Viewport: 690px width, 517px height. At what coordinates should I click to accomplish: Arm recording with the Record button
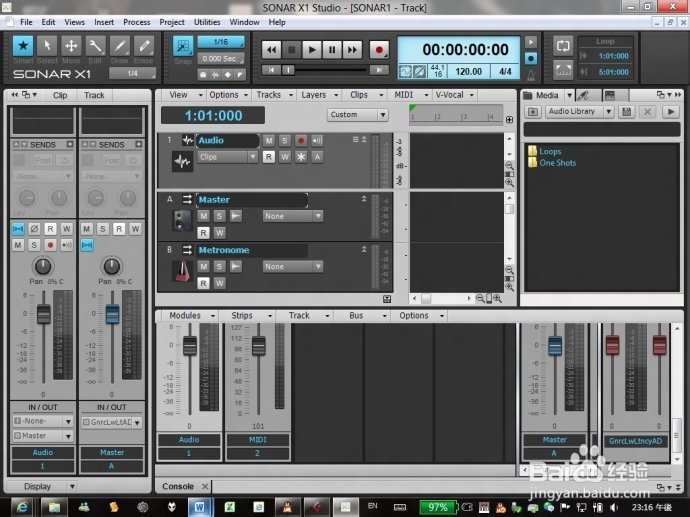point(378,50)
